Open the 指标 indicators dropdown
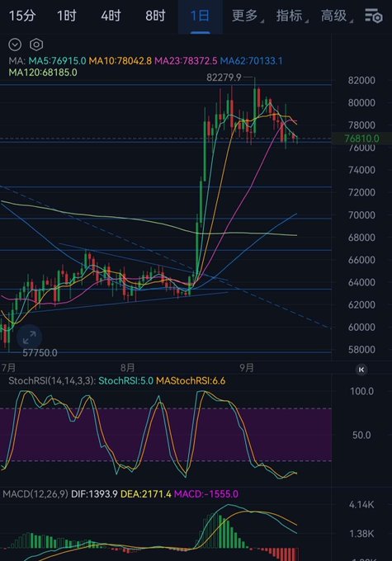Screen dimensions: 392x561 pyautogui.click(x=290, y=16)
